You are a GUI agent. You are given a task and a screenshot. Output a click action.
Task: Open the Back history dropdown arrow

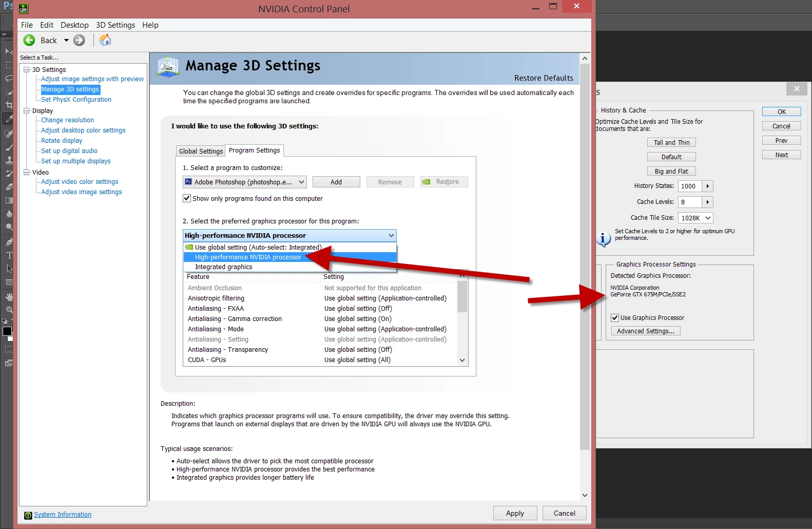click(x=66, y=40)
